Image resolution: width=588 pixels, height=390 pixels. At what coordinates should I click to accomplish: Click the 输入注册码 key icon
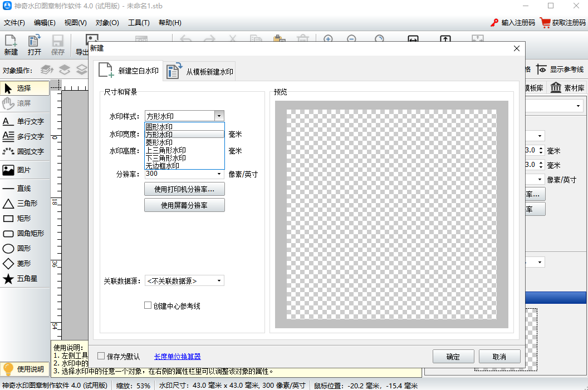(x=494, y=23)
